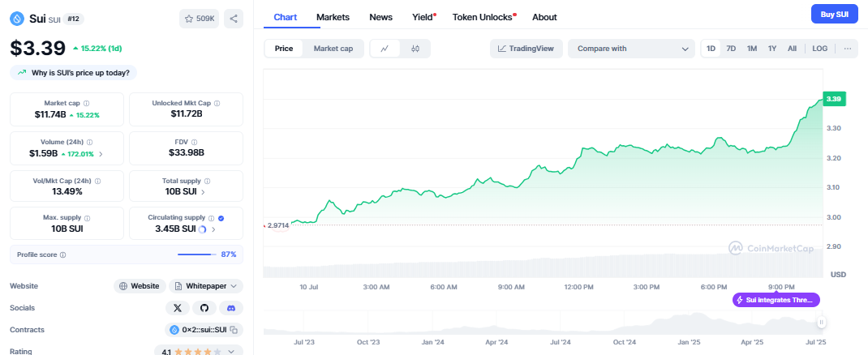Click the 3.39 current price label
Image resolution: width=868 pixels, height=355 pixels.
coord(834,100)
